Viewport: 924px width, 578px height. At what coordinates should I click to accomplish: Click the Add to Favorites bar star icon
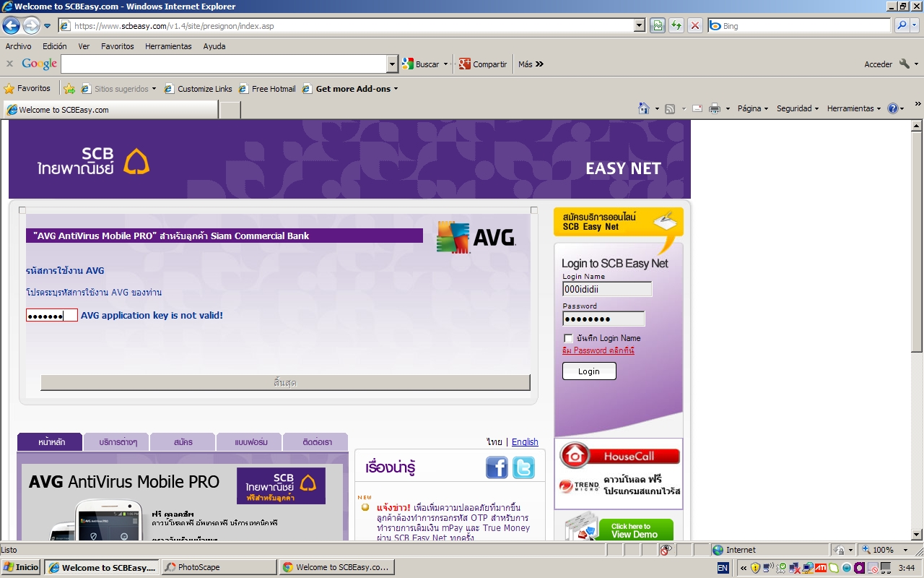69,89
